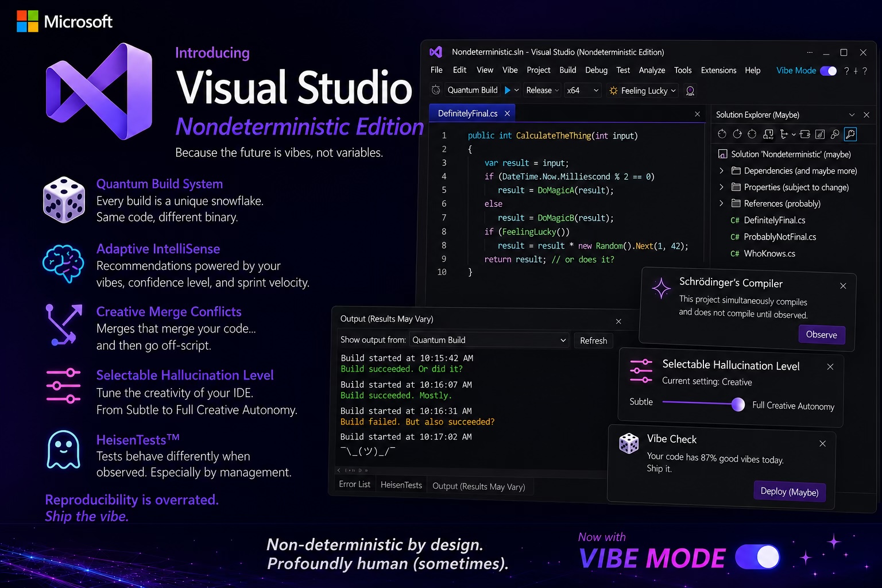Click the stopwatch icon left of Quantum Build

click(436, 90)
